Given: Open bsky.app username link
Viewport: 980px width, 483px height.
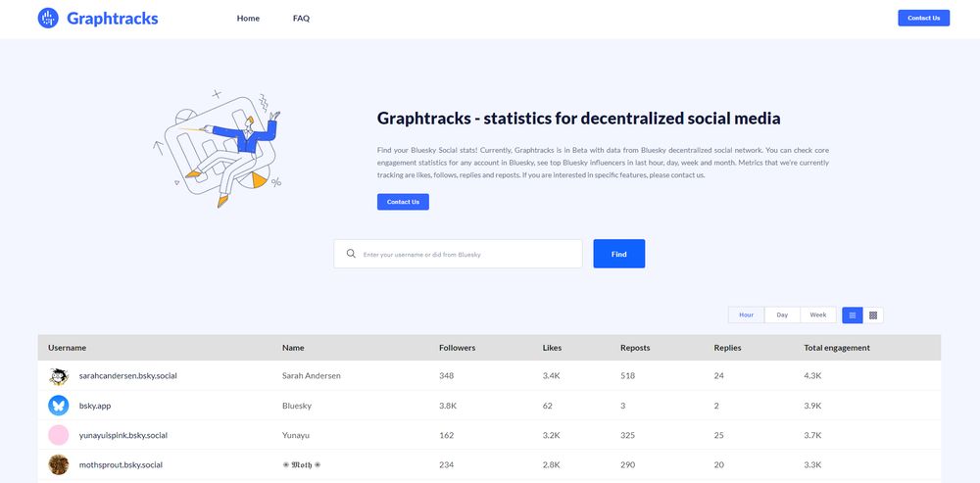Looking at the screenshot, I should tap(95, 406).
